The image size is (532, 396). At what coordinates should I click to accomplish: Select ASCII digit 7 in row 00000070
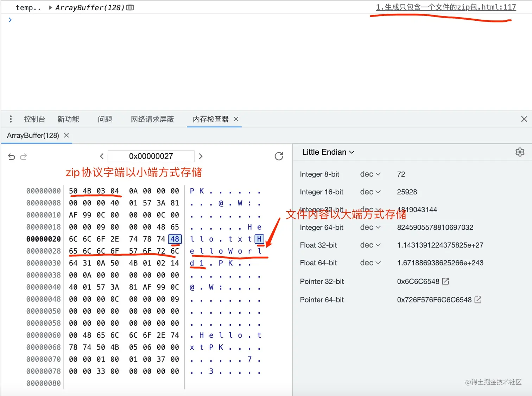tap(249, 359)
